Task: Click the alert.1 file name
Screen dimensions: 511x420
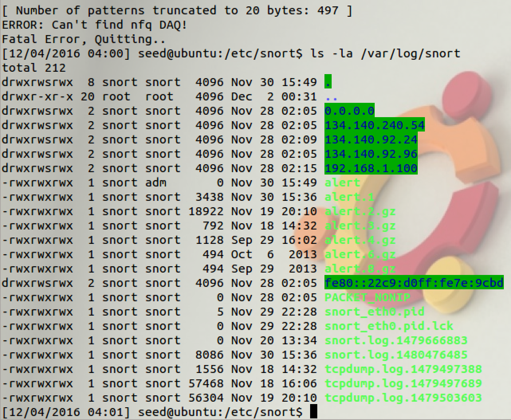Action: click(349, 197)
